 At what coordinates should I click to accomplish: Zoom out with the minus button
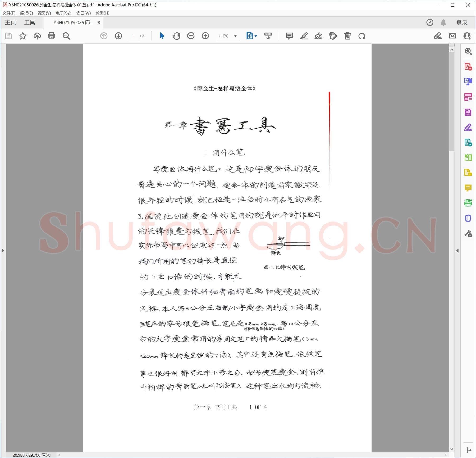[x=191, y=36]
